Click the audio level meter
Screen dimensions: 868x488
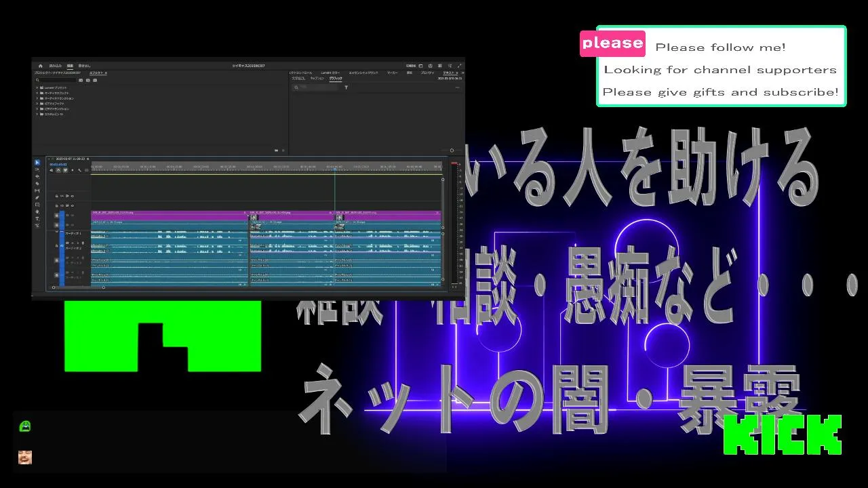point(454,224)
